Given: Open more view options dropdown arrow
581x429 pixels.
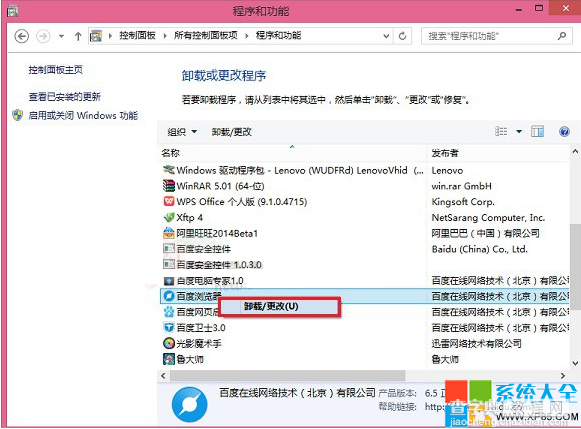Looking at the screenshot, I should (x=519, y=132).
